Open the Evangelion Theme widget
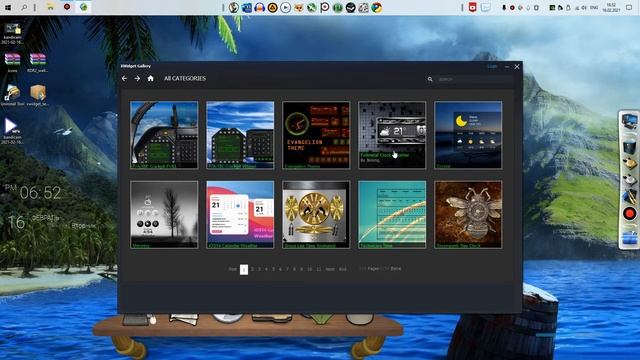This screenshot has width=640, height=360. 316,135
